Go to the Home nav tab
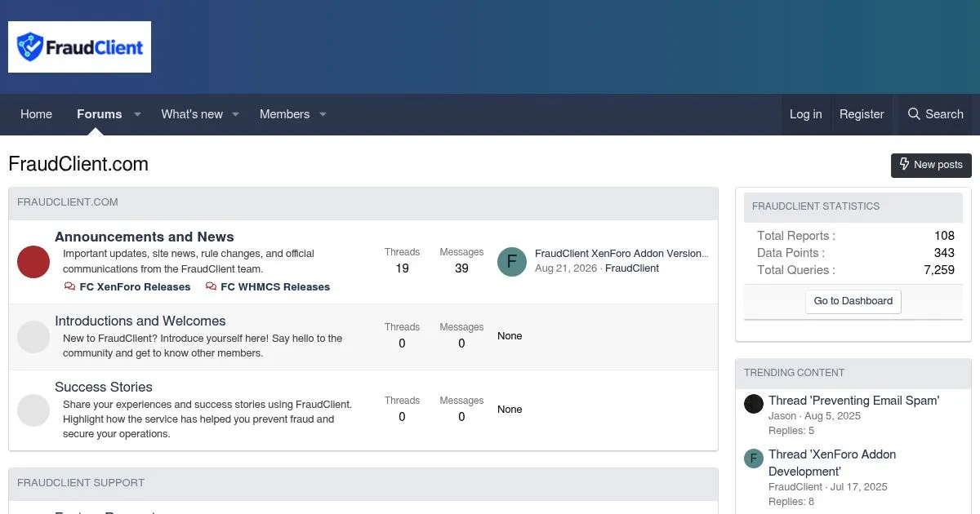The width and height of the screenshot is (980, 514). [x=36, y=114]
